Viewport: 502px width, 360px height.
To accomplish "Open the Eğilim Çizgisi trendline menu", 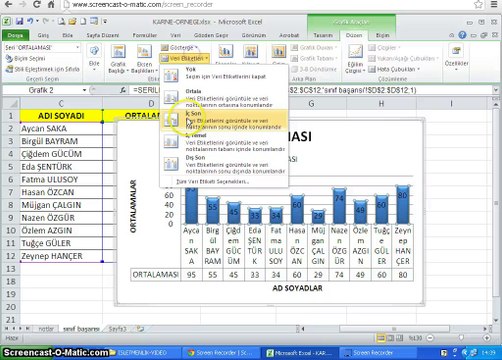I will 355,59.
